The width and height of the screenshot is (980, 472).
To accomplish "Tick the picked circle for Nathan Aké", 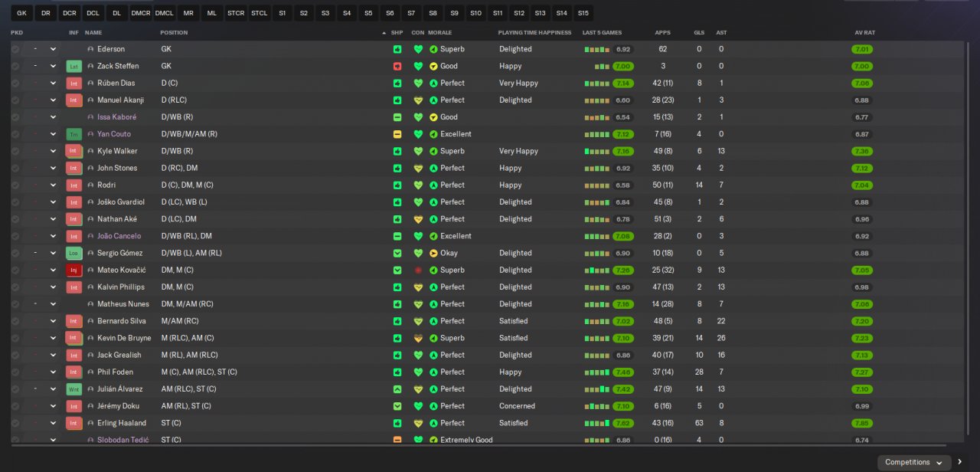I will pyautogui.click(x=15, y=219).
